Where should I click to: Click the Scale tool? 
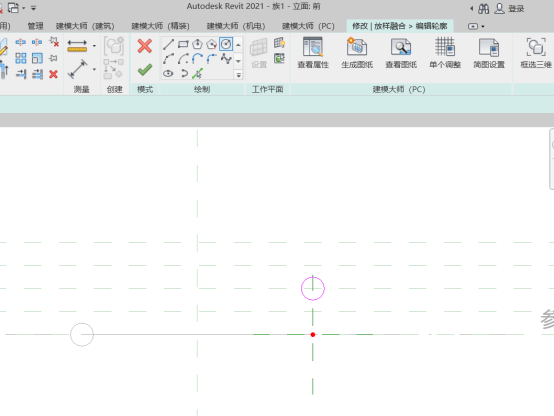tap(37, 58)
